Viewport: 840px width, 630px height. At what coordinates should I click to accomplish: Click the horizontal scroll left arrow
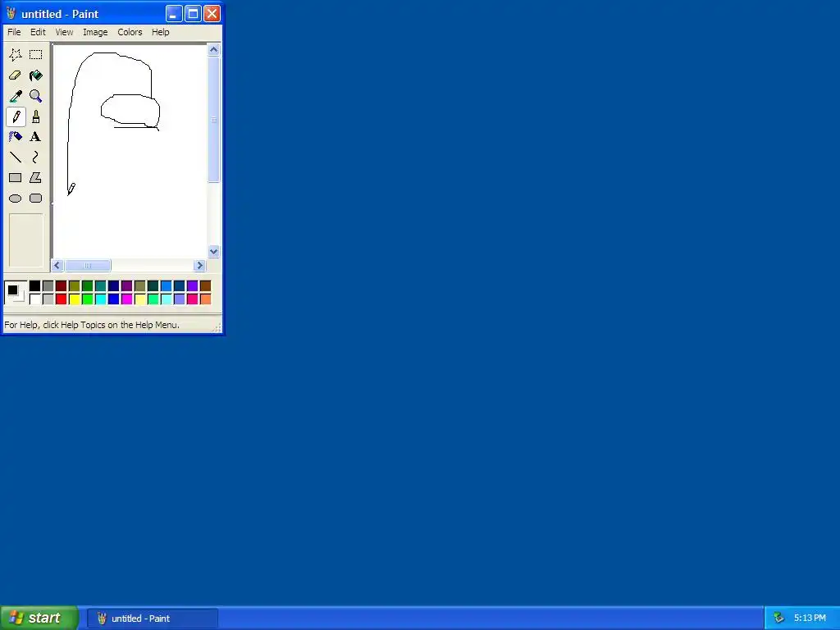click(57, 265)
